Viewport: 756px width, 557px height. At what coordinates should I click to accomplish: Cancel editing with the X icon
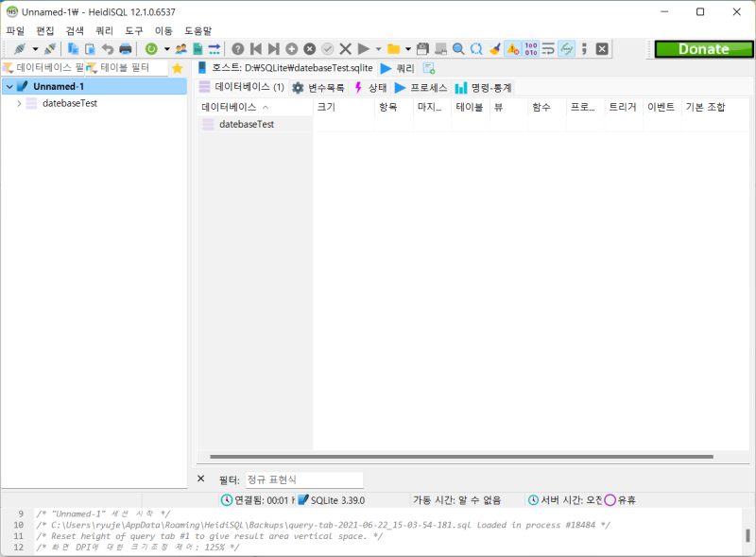345,49
